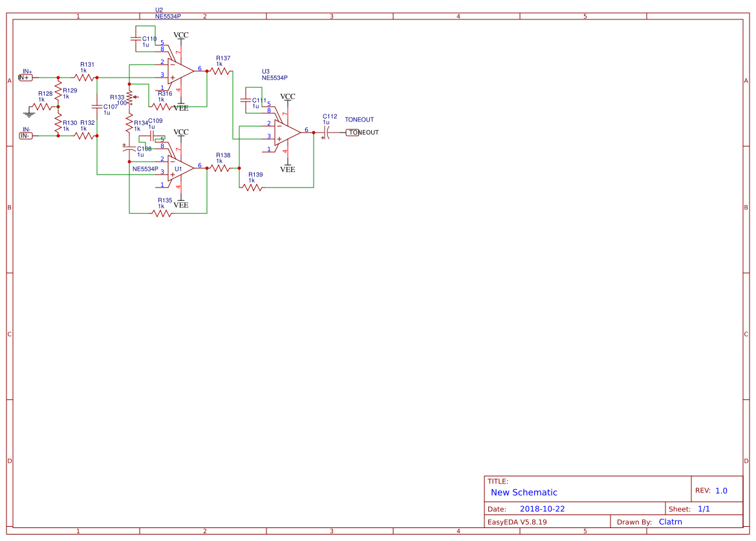This screenshot has height=541, width=756.
Task: Select the VCC power flag above U2
Action: tap(181, 36)
